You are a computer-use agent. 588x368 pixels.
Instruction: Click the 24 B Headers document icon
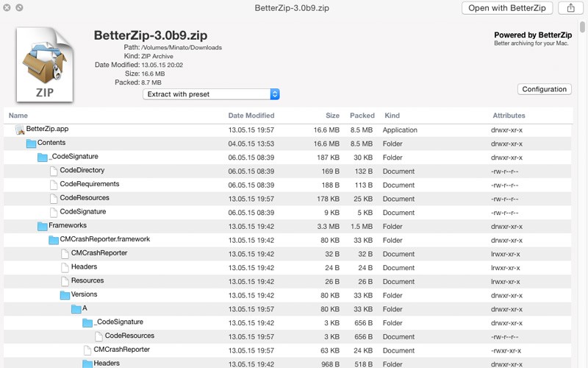point(65,267)
